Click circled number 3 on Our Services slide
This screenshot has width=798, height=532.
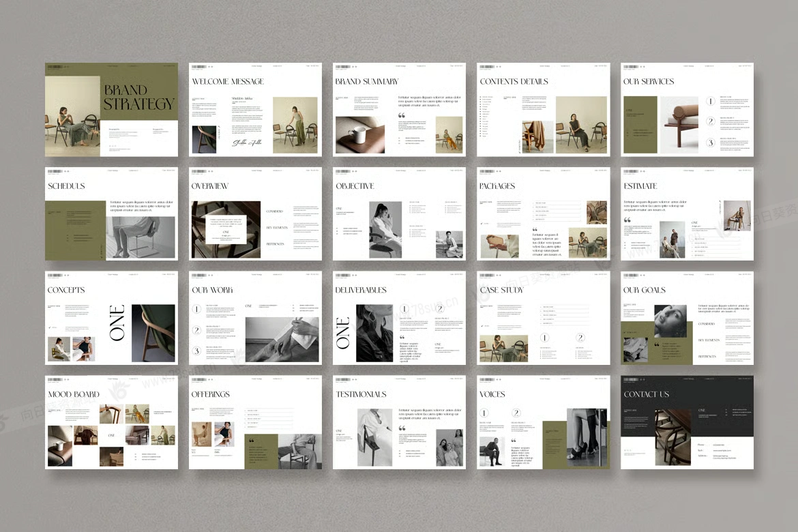[x=710, y=143]
